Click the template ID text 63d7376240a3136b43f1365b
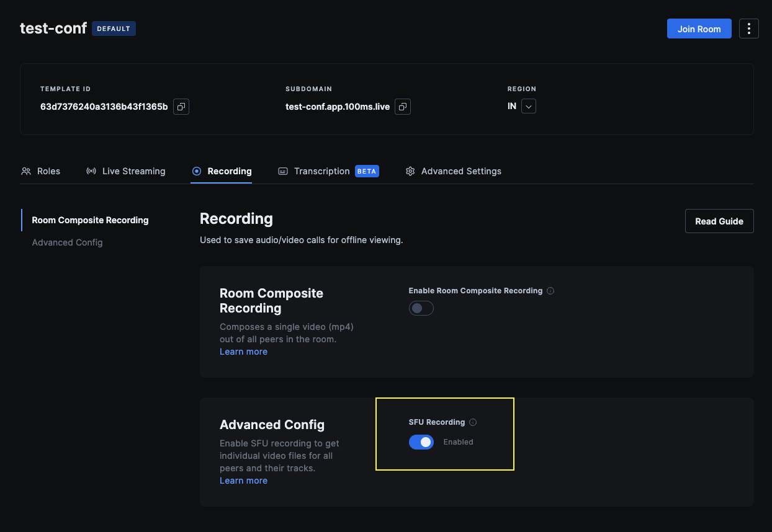This screenshot has width=772, height=532. (104, 107)
